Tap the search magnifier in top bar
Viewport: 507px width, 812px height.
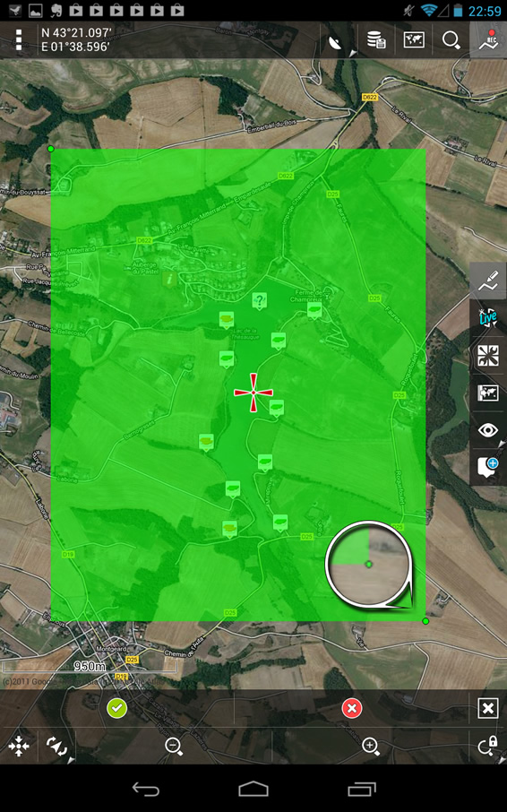coord(451,39)
